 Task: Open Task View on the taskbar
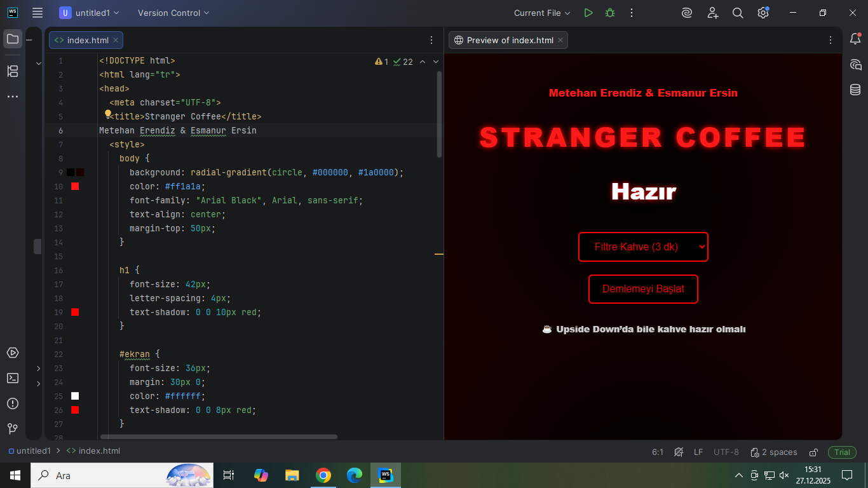tap(229, 475)
